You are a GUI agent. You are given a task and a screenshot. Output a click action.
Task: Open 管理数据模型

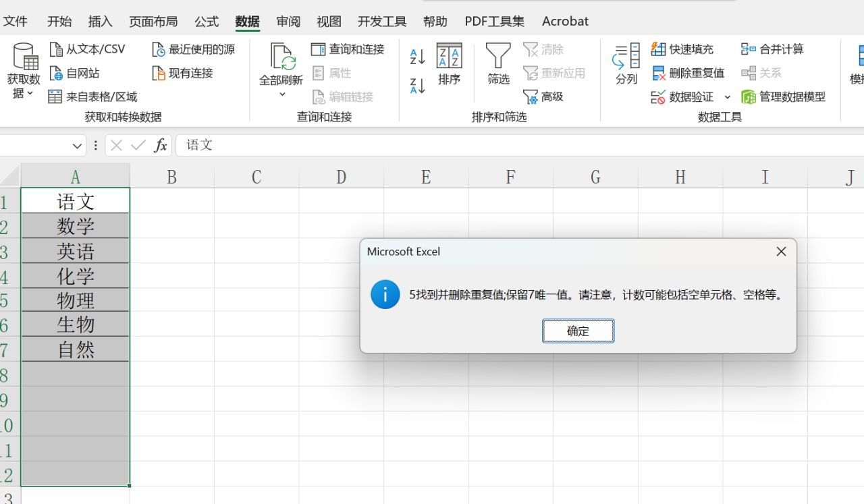pos(784,96)
